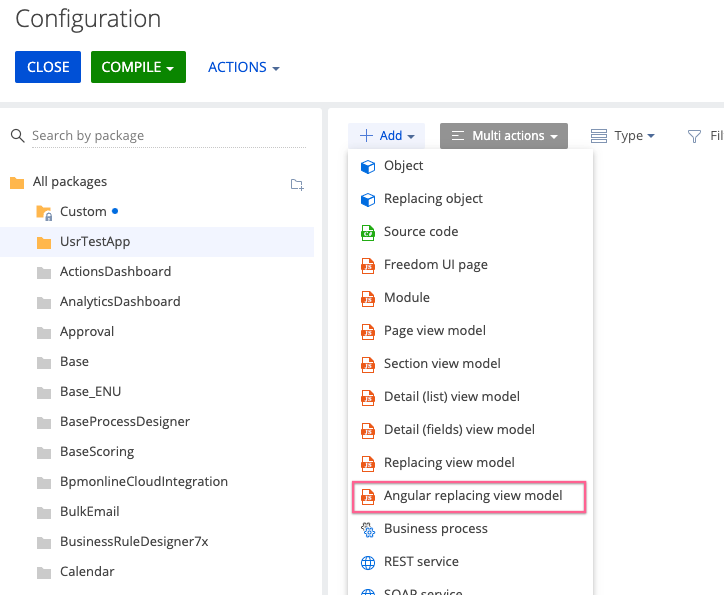Click the Business process gears icon

click(x=368, y=530)
